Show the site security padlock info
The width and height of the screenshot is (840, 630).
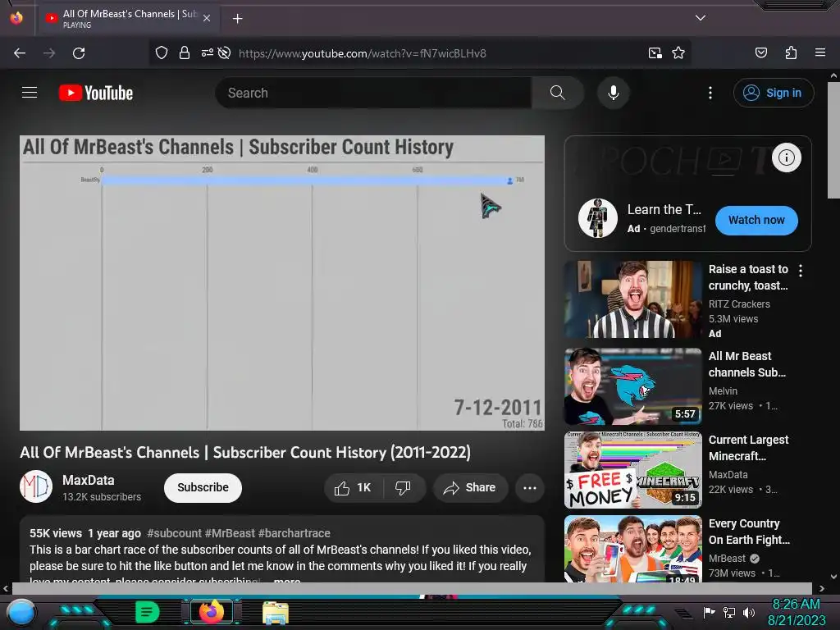185,53
